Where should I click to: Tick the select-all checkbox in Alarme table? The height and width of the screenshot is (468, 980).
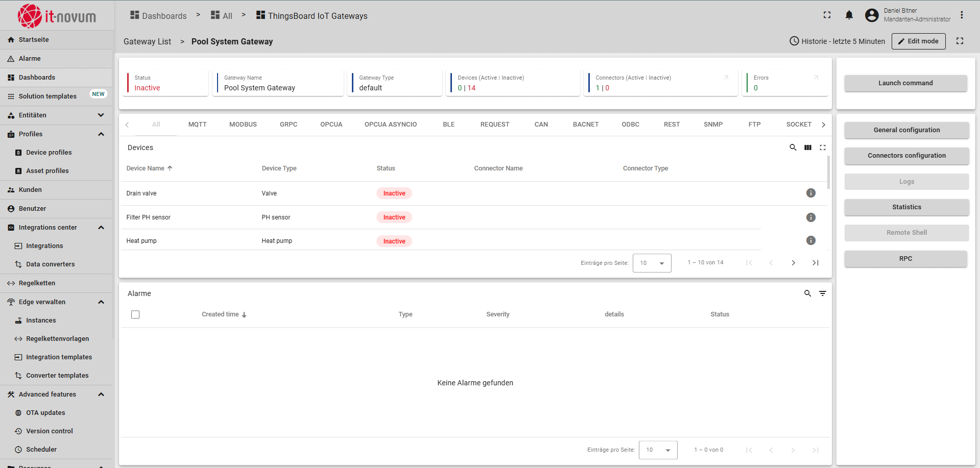pos(135,314)
